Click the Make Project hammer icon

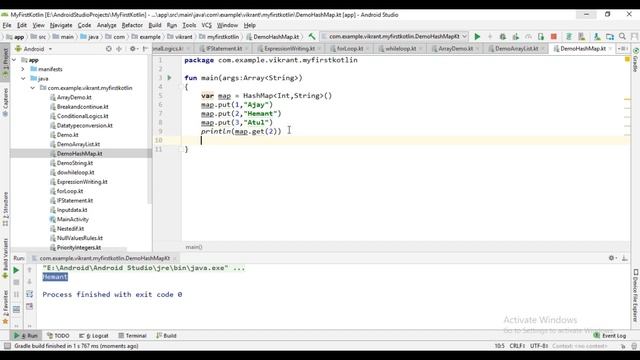click(312, 37)
